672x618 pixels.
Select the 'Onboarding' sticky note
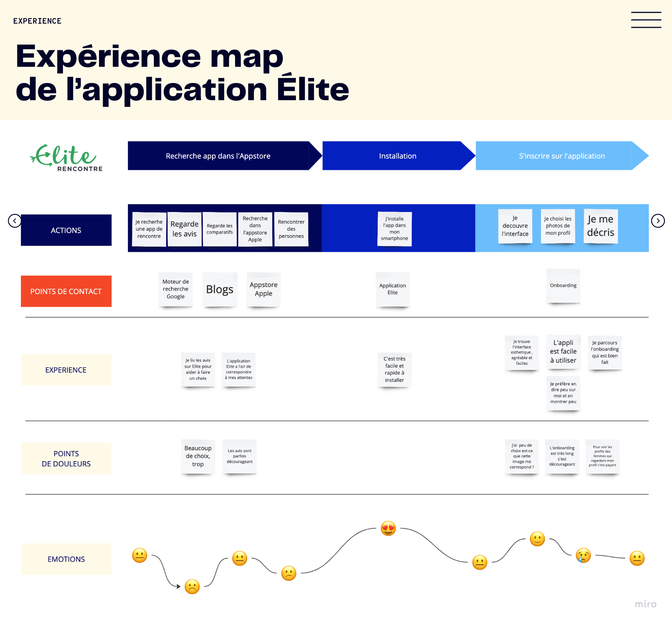click(563, 286)
